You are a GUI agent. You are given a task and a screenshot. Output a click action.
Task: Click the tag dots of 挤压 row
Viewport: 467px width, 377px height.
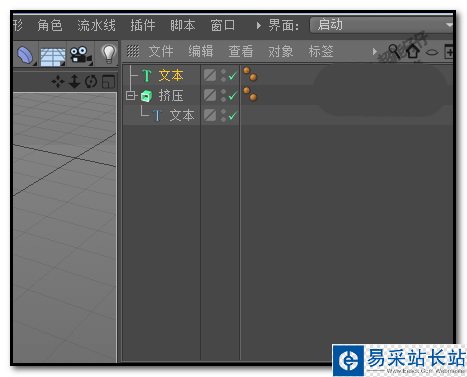250,94
